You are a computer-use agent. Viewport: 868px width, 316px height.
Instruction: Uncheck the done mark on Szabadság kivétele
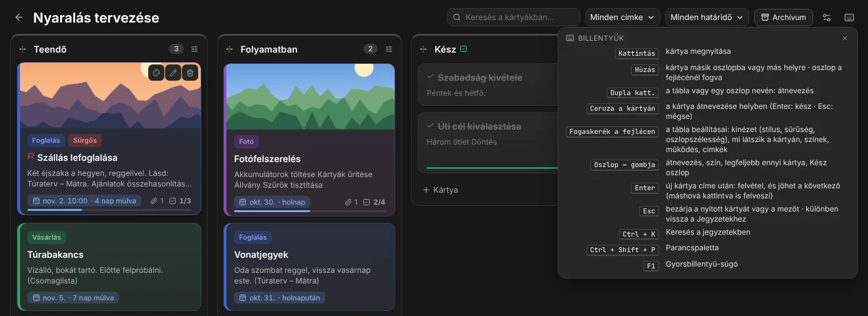click(430, 77)
